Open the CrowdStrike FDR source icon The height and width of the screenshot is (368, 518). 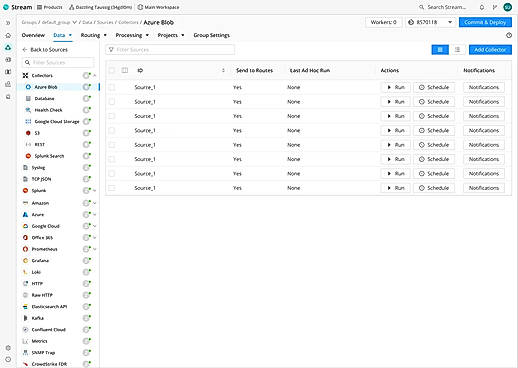(25, 364)
